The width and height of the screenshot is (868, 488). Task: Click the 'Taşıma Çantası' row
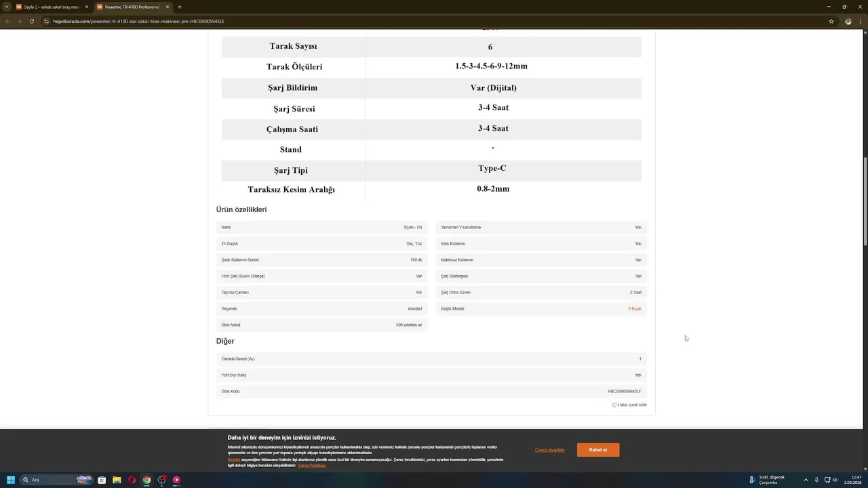pos(321,292)
